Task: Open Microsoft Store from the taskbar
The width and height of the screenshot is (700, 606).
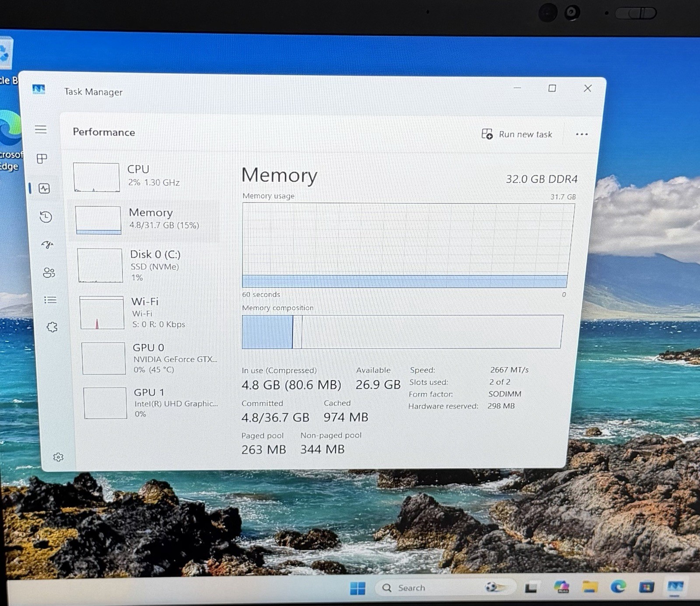Action: pyautogui.click(x=647, y=586)
